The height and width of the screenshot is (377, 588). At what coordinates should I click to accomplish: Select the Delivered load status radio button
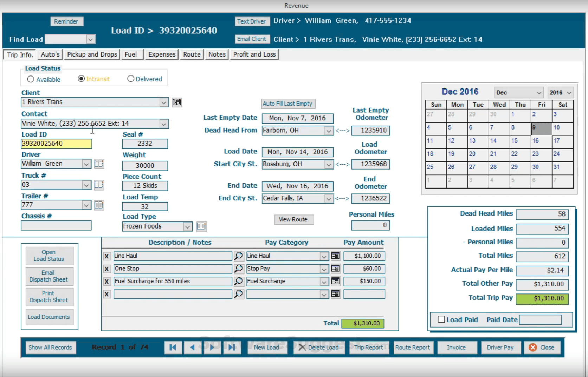coord(131,79)
